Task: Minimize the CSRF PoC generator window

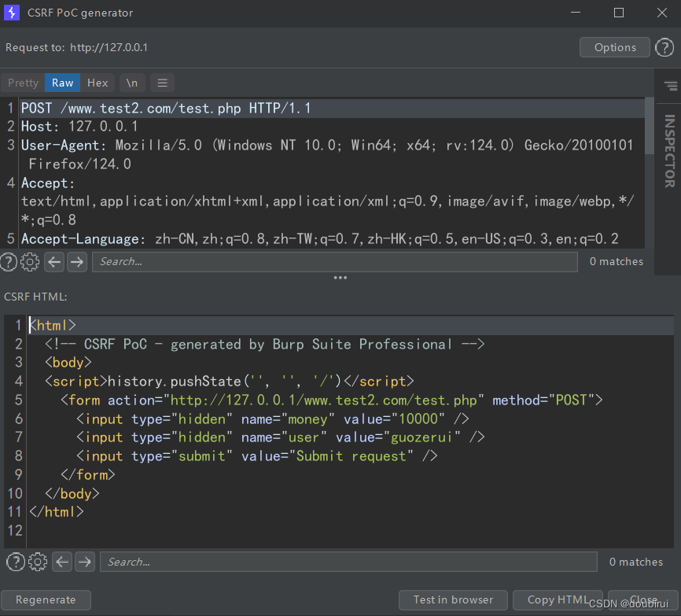Action: coord(576,13)
